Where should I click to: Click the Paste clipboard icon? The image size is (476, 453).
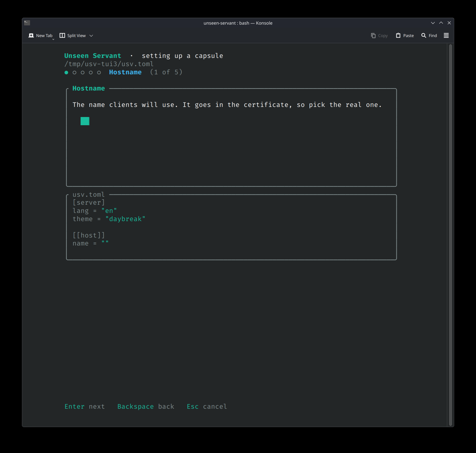[x=398, y=35]
